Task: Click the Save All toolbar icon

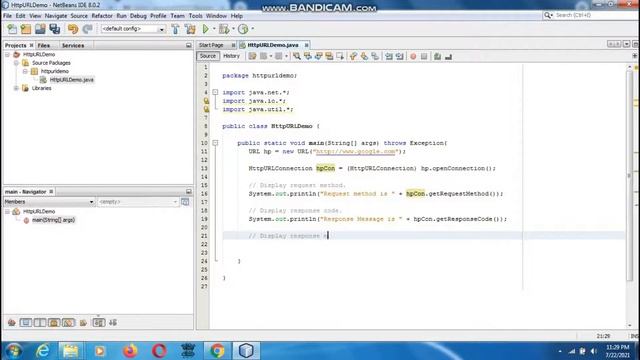Action: tap(54, 29)
